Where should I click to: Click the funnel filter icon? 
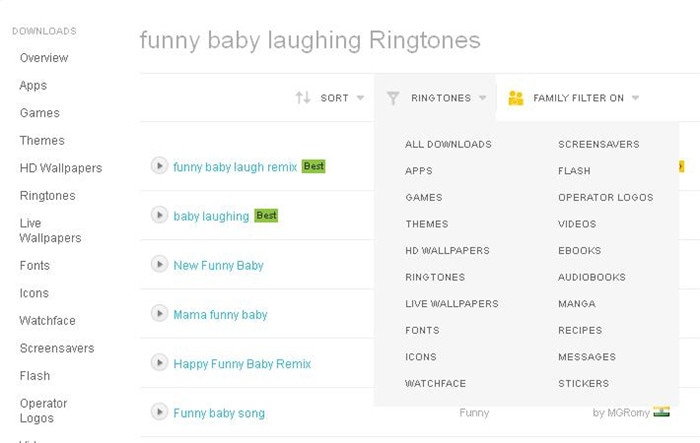coord(393,98)
